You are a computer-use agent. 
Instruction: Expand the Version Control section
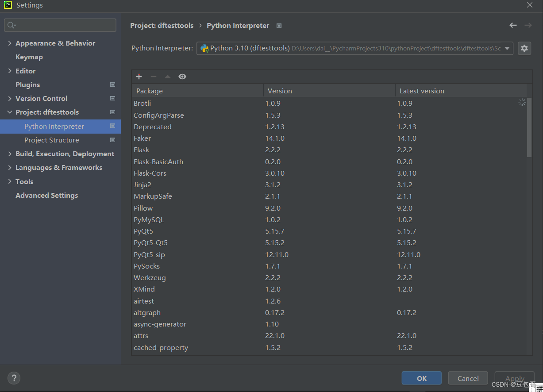click(10, 98)
